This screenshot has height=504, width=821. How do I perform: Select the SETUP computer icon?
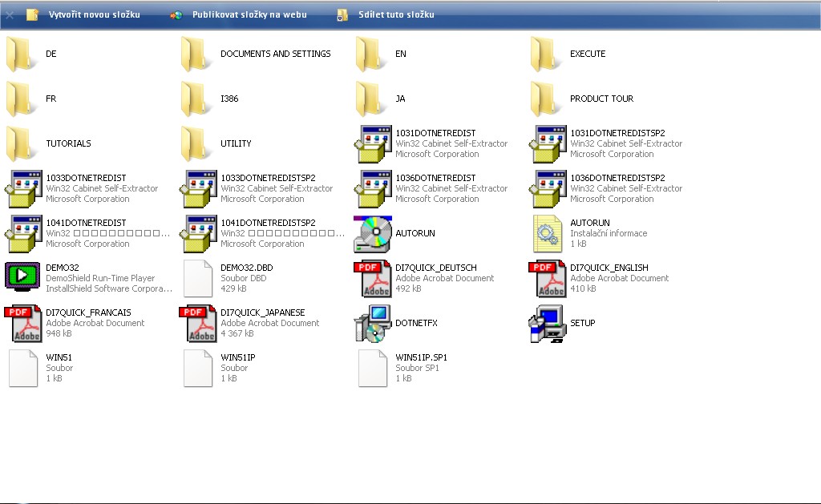tap(548, 324)
